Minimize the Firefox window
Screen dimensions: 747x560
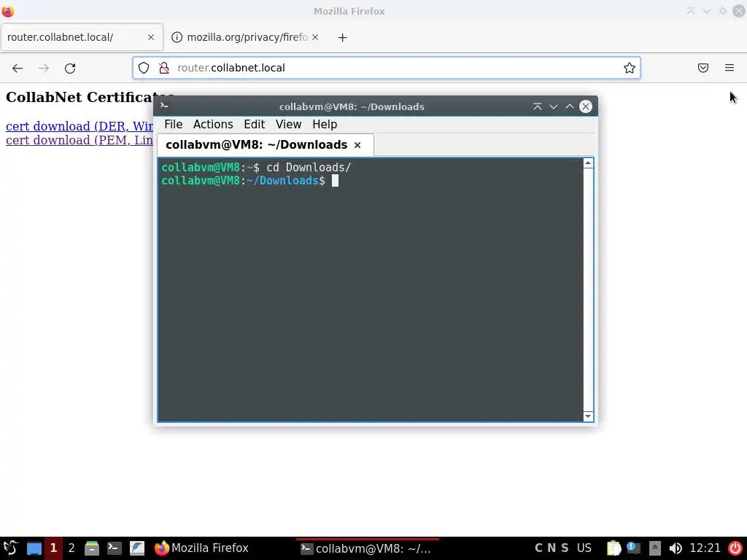click(707, 11)
